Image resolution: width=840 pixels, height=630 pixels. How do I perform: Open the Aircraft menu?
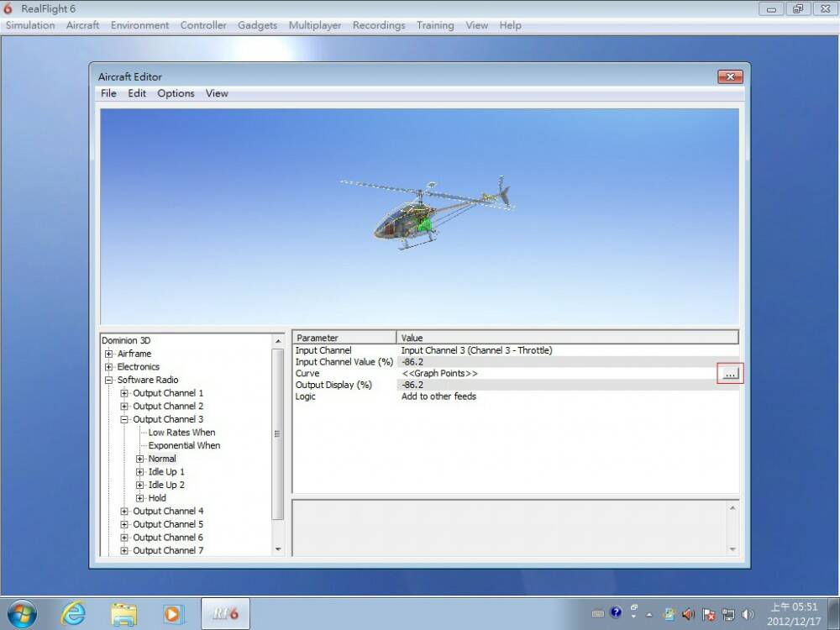(82, 25)
